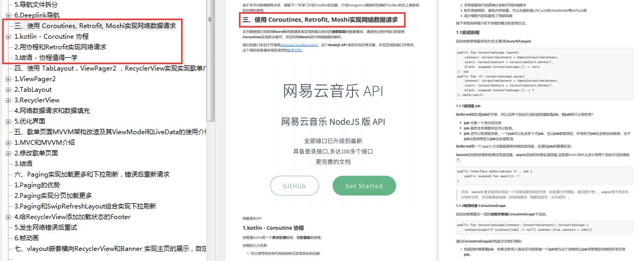This screenshot has width=644, height=261.
Task: Click the 网易云音乐 NodeJS 版 API subtitle
Action: pyautogui.click(x=333, y=121)
